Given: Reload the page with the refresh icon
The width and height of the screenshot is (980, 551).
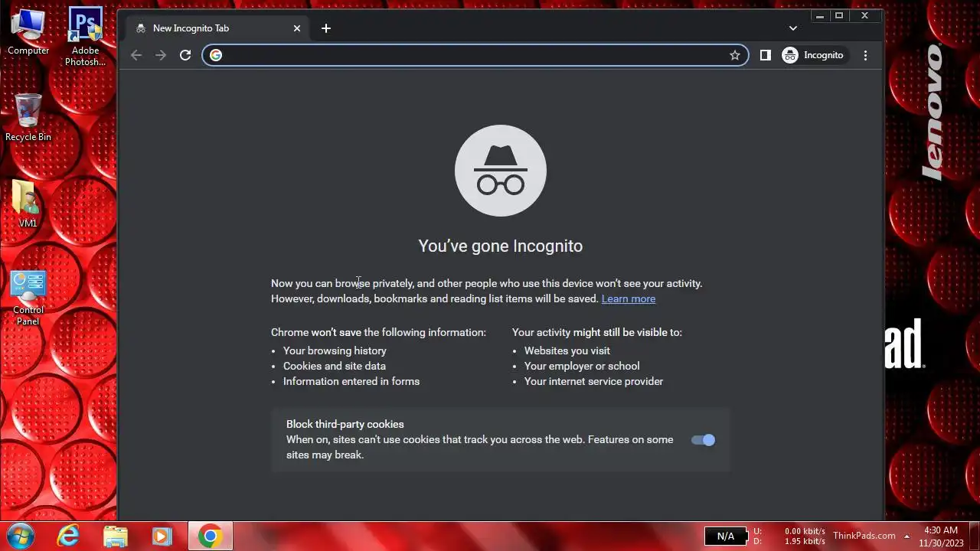Looking at the screenshot, I should 185,55.
